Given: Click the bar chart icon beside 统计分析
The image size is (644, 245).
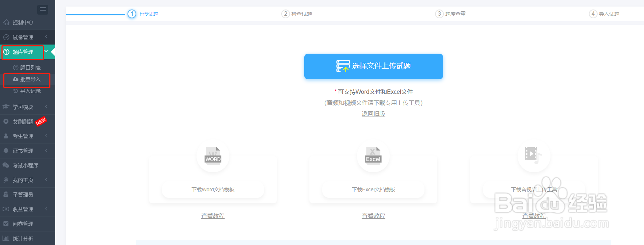Looking at the screenshot, I should [x=6, y=238].
